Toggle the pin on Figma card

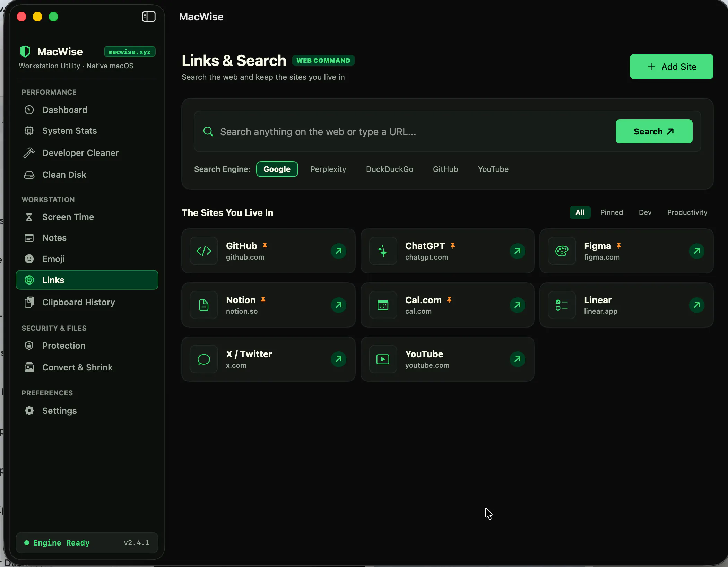[619, 246]
